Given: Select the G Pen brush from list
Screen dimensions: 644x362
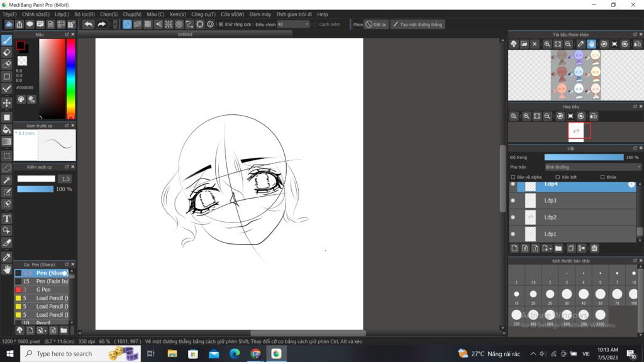Looking at the screenshot, I should click(x=43, y=290).
